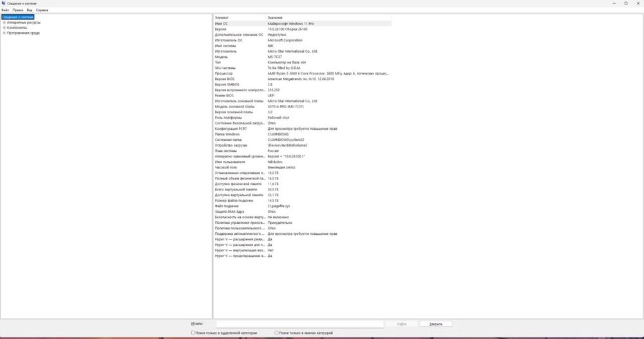This screenshot has width=644, height=339.
Task: Select the Аппаратные ресурсы tree item
Action: click(23, 23)
